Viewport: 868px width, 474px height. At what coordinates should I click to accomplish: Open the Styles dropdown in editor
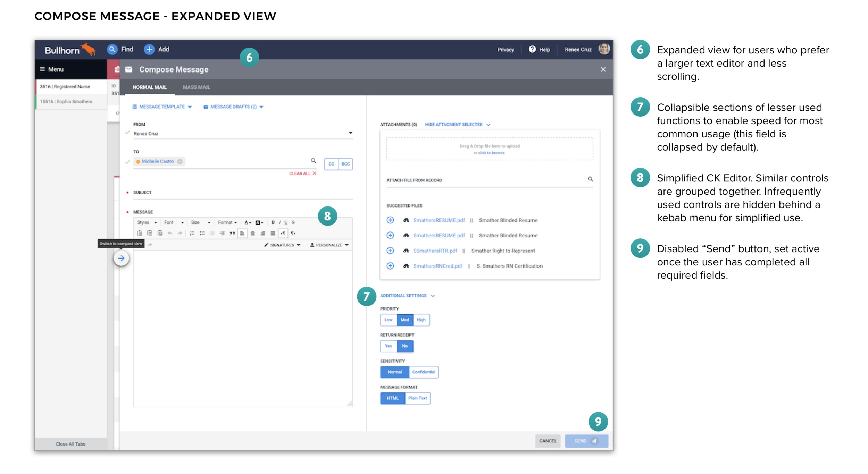(x=147, y=222)
